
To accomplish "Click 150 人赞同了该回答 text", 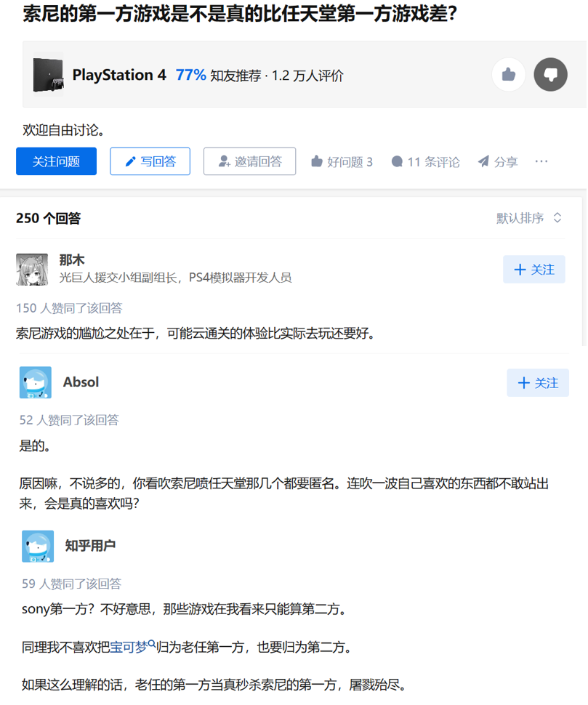I will tap(69, 308).
